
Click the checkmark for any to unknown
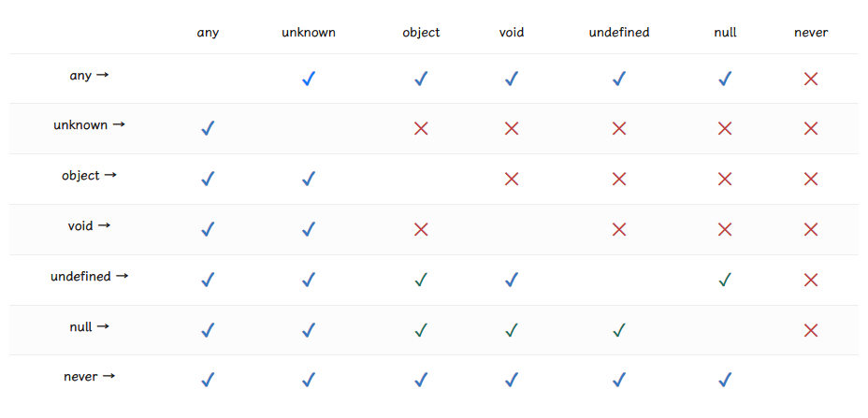click(x=309, y=79)
